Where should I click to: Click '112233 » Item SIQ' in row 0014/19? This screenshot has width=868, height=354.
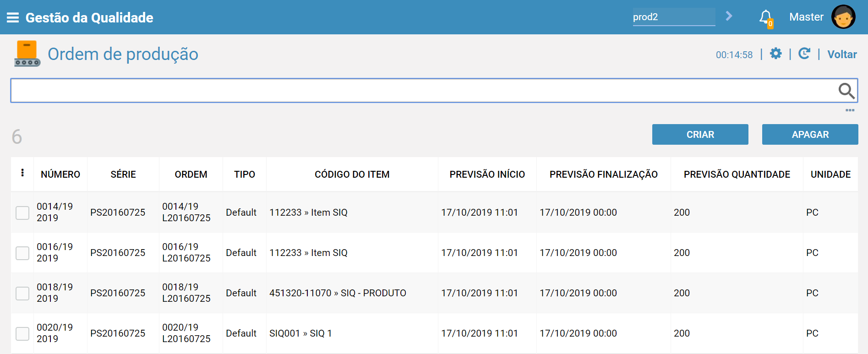coord(308,212)
